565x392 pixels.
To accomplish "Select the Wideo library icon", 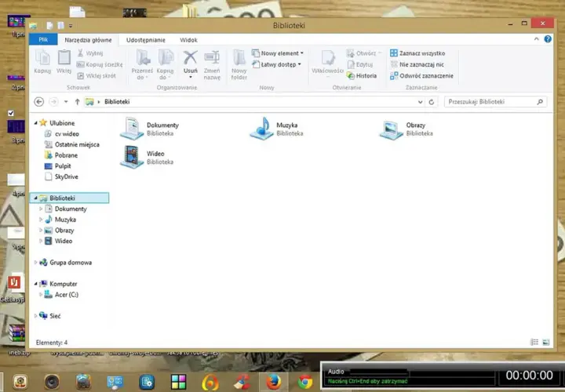I will [x=132, y=157].
